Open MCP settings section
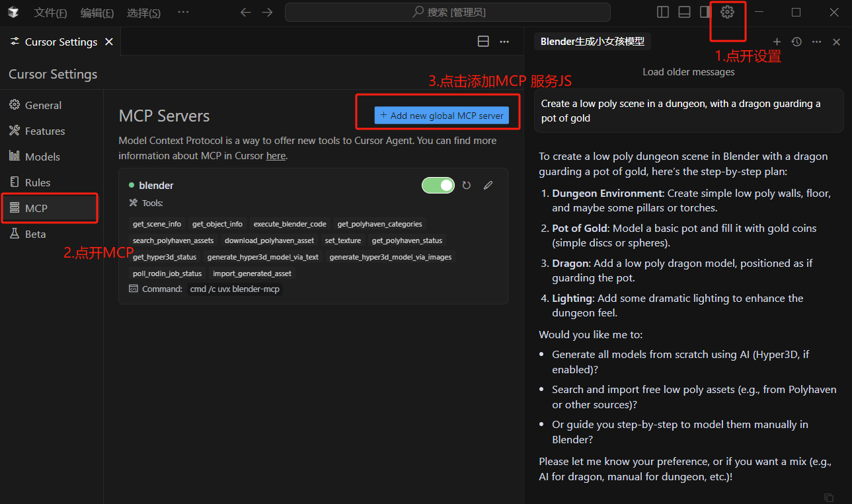Viewport: 852px width, 504px height. (x=50, y=208)
